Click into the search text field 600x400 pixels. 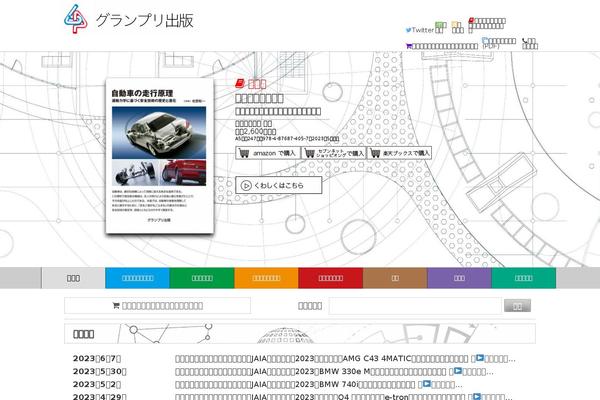click(415, 306)
